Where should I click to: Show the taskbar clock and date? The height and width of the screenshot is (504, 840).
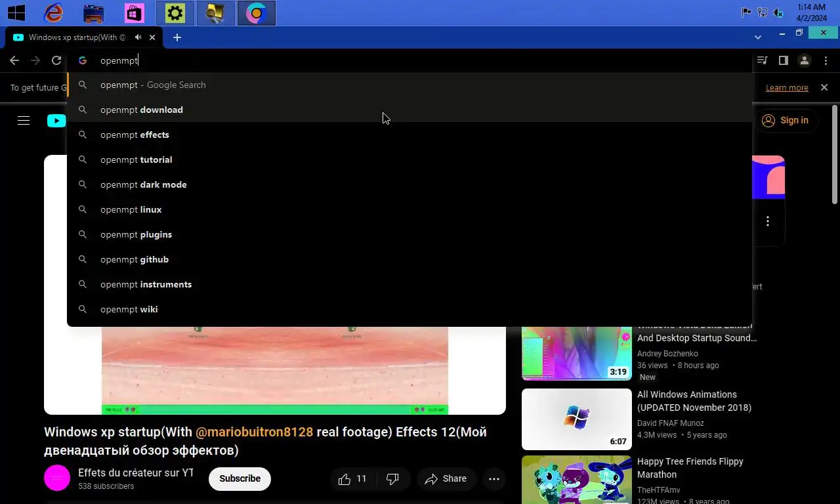811,12
